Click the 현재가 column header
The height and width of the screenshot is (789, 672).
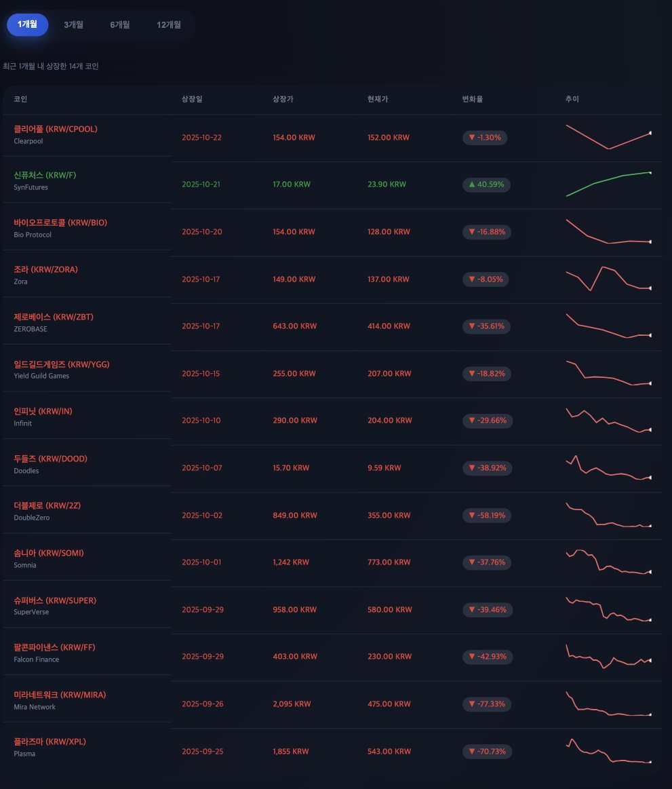[378, 99]
